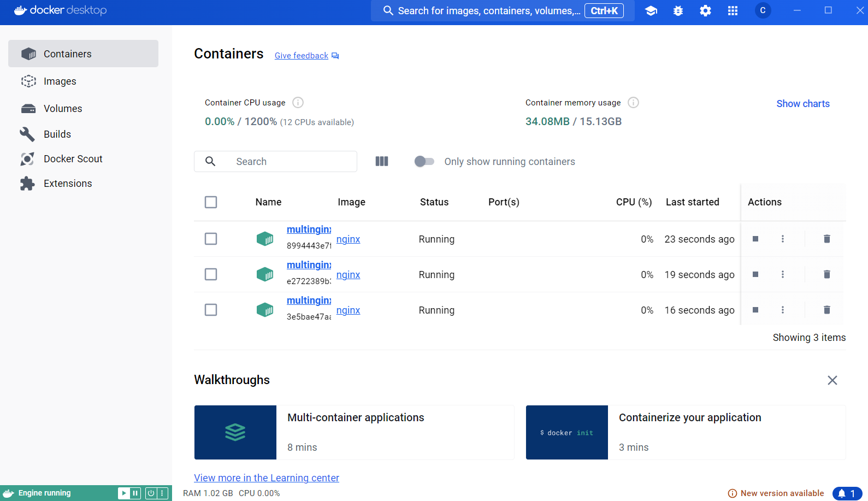Focus the containers Search field

coord(275,161)
